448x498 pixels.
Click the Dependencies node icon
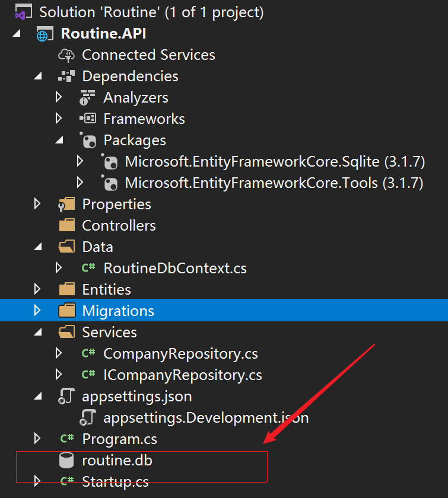[66, 76]
